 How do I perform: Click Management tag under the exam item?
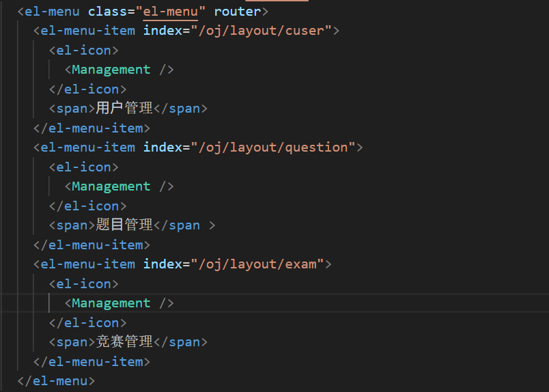(x=111, y=303)
